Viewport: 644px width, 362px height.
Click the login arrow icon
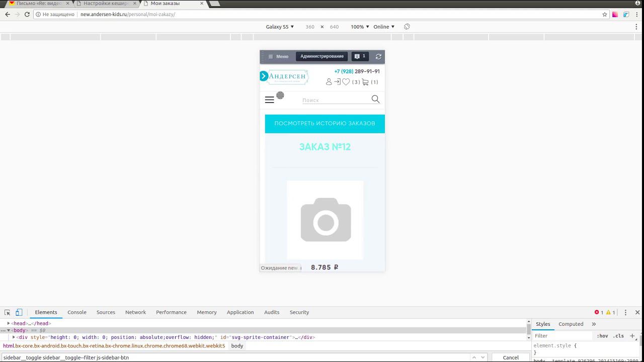tap(337, 82)
